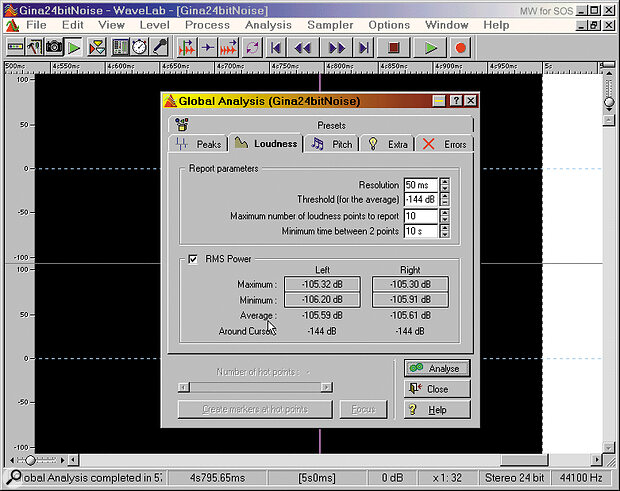Viewport: 620px width, 491px height.
Task: Click the microphone toolbar icon
Action: [160, 47]
